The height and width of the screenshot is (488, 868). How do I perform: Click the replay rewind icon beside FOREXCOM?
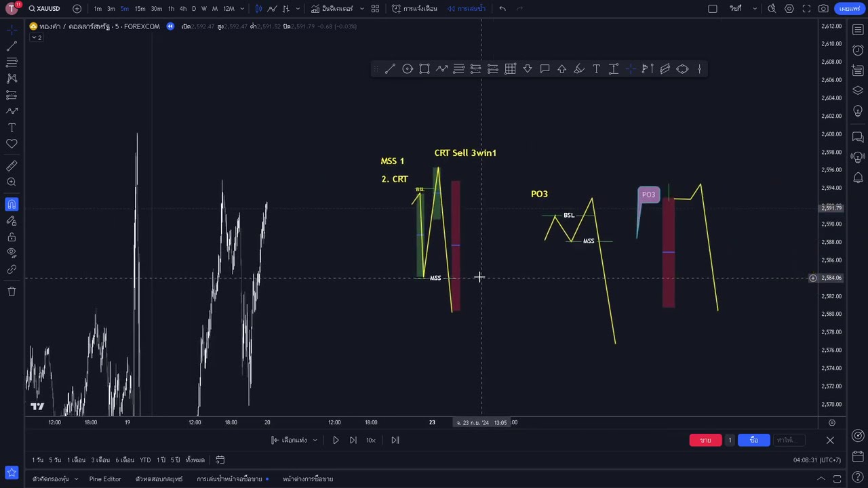tap(170, 26)
